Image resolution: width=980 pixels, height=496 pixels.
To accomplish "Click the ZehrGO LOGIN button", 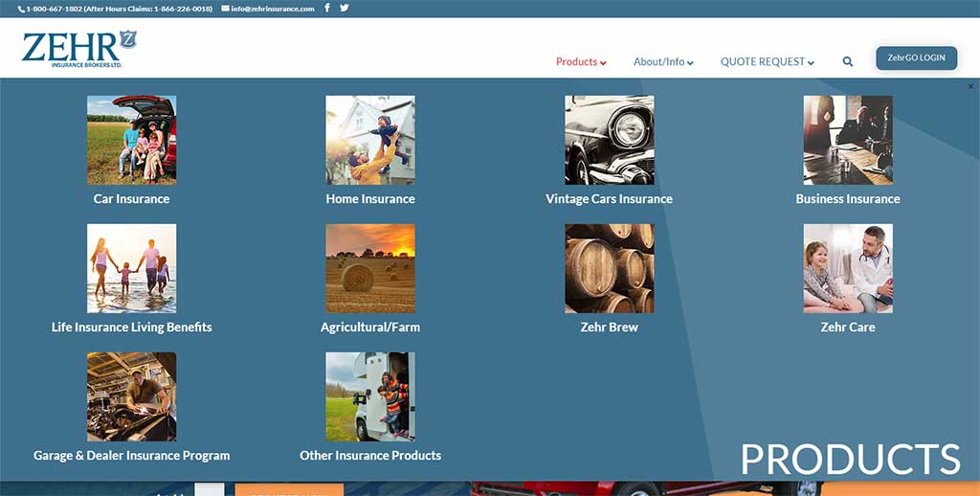I will [916, 57].
